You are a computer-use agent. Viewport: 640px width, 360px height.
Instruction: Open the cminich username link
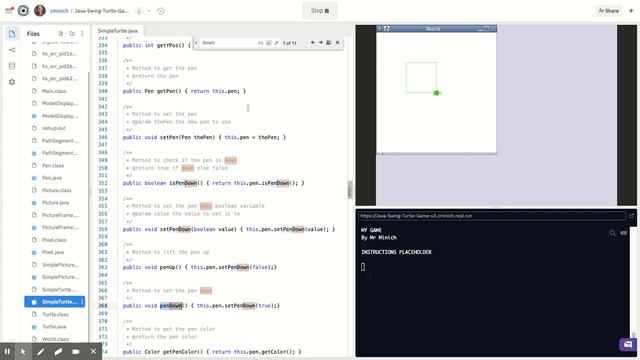(x=59, y=11)
